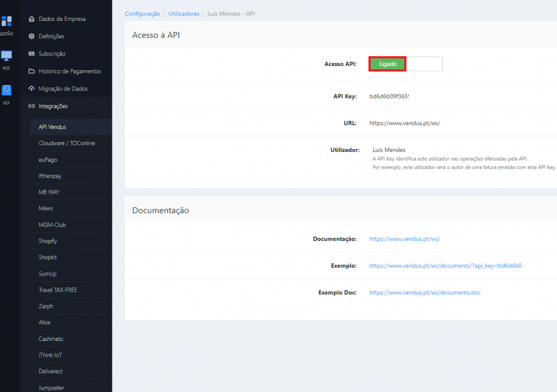This screenshot has height=392, width=557.
Task: Switch the Acesso API toggle to off
Action: tap(424, 64)
